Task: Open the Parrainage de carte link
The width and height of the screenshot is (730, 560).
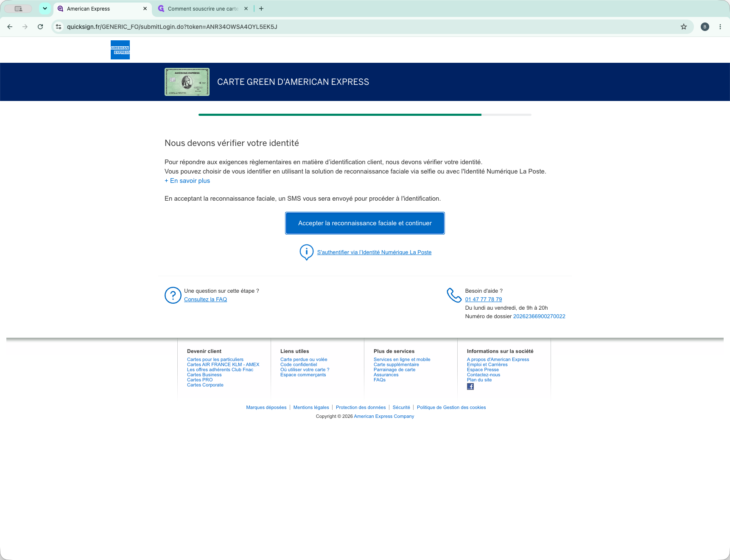Action: (394, 370)
